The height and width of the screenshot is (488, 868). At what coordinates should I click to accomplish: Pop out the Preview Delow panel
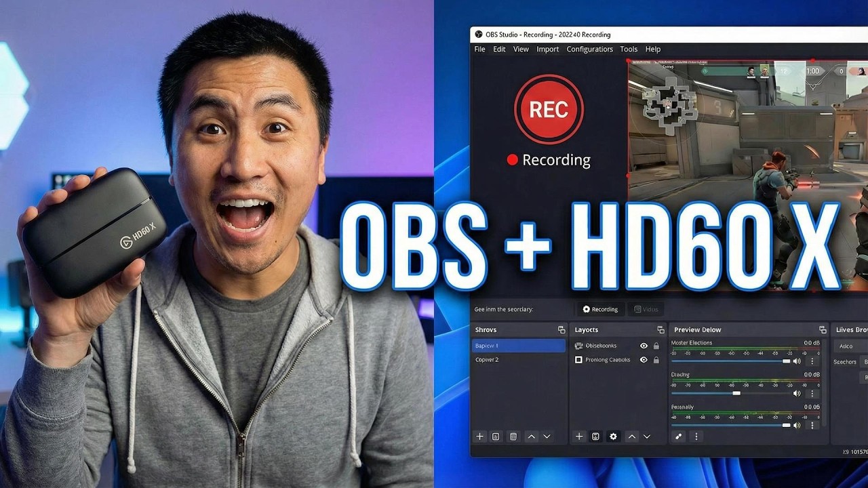[x=823, y=329]
